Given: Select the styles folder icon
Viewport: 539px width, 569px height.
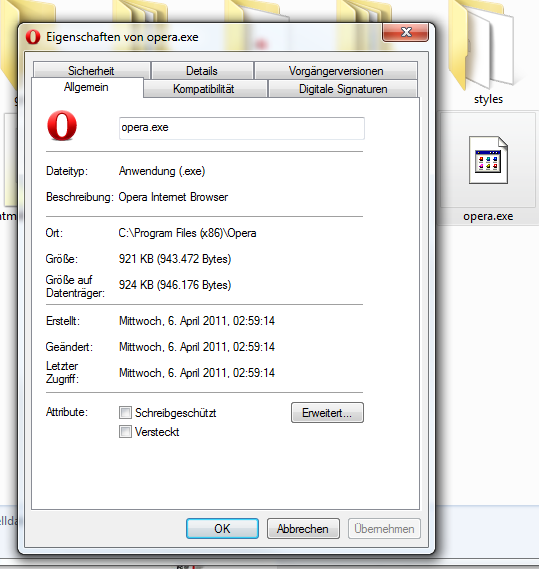Looking at the screenshot, I should coord(482,45).
